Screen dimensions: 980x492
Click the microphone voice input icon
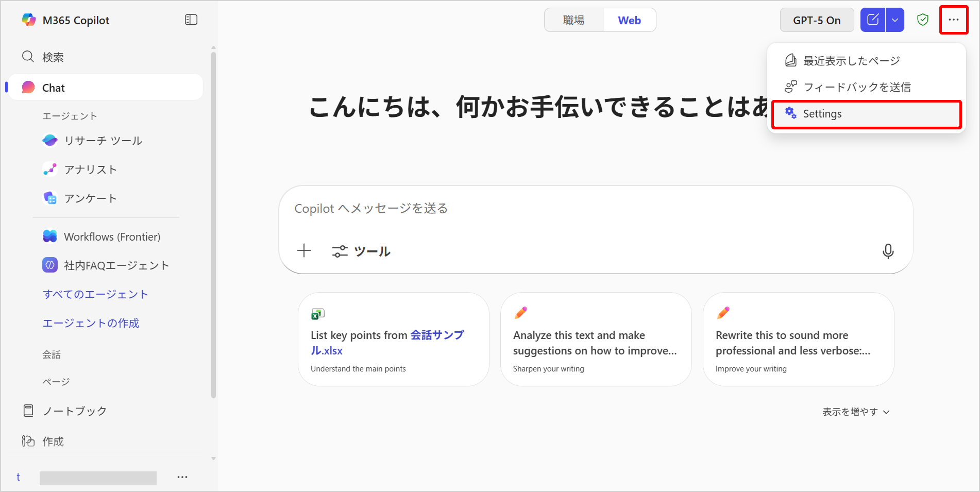(x=888, y=251)
